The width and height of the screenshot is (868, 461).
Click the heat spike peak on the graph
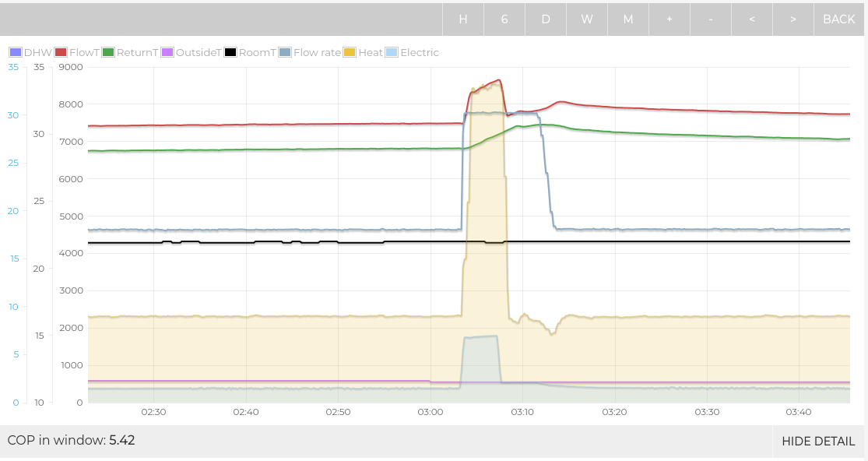[487, 86]
